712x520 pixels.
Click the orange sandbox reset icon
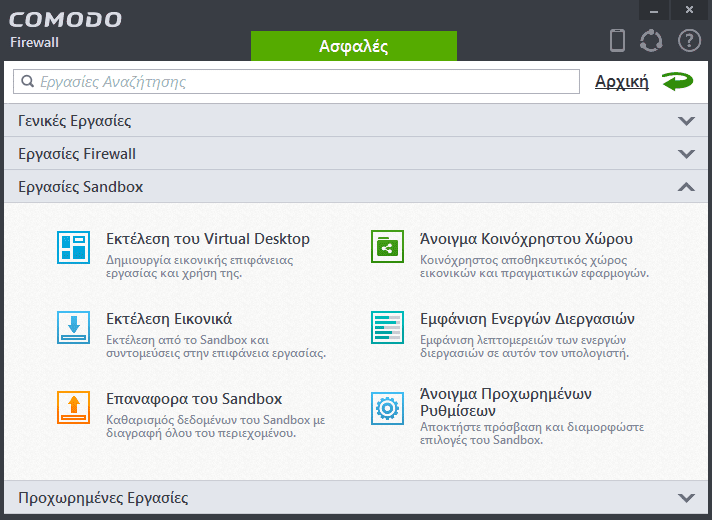pos(74,407)
